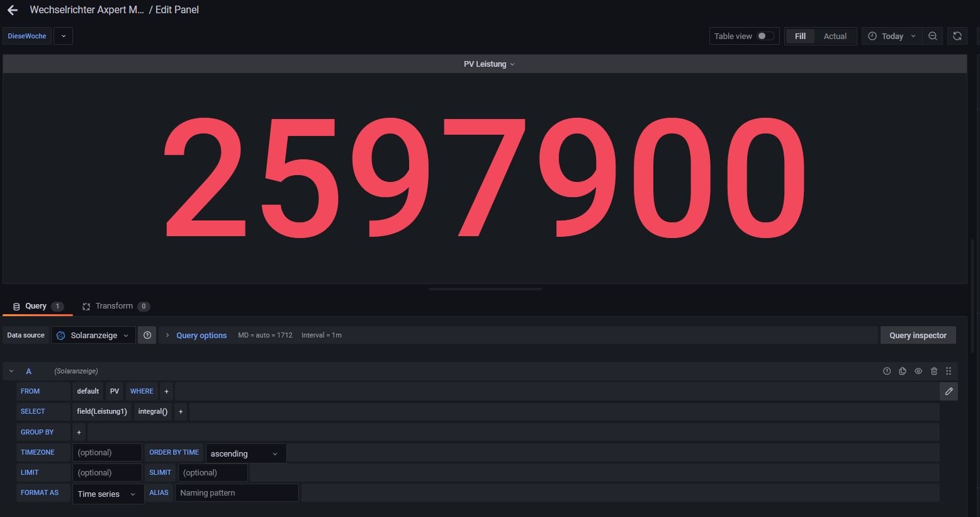The width and height of the screenshot is (980, 517).
Task: Enable the Table view switch
Action: 765,36
